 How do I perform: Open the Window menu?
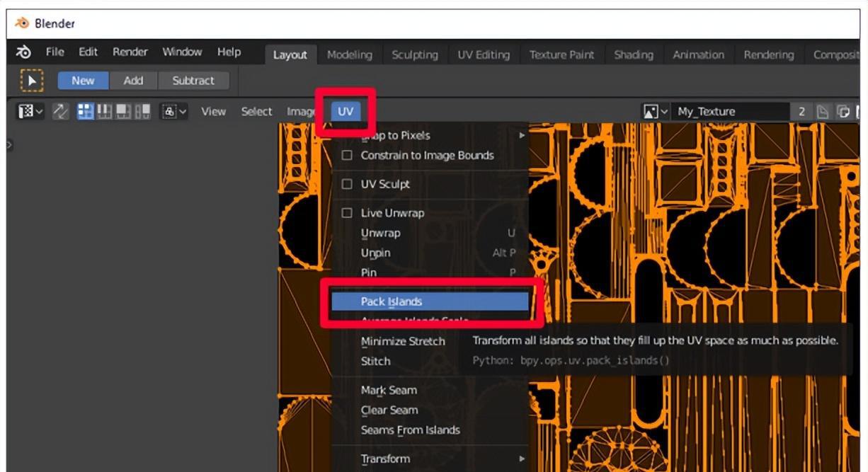pyautogui.click(x=182, y=52)
